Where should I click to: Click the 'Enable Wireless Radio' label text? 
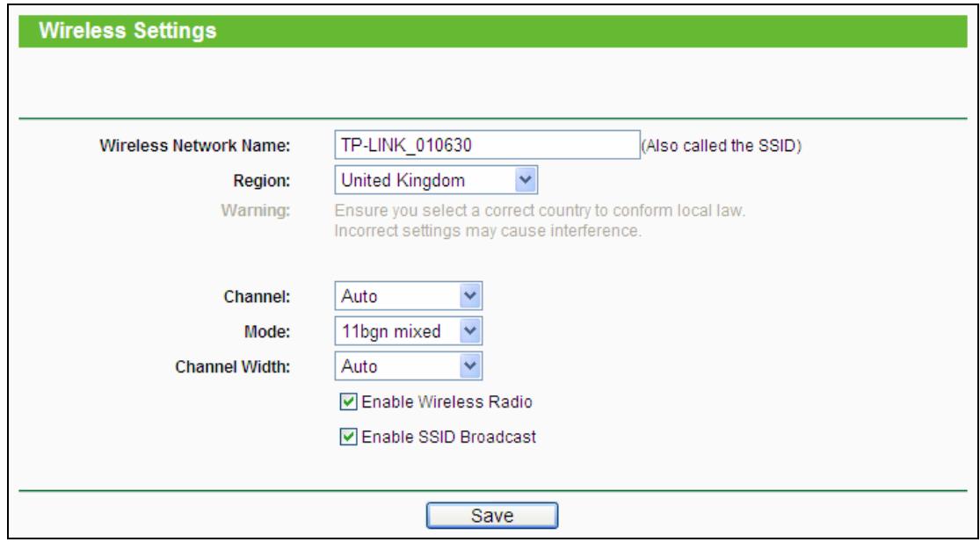[x=446, y=402]
